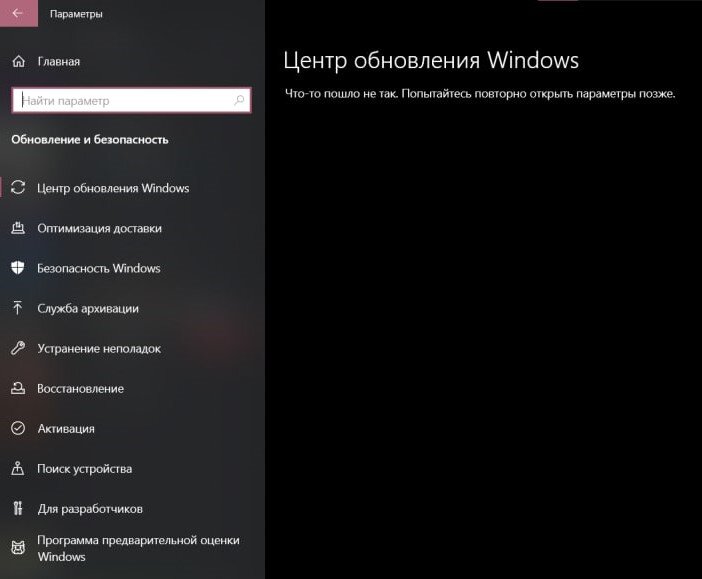Viewport: 702px width, 579px height.
Task: Open Центр обновления Windows section
Action: click(x=113, y=188)
